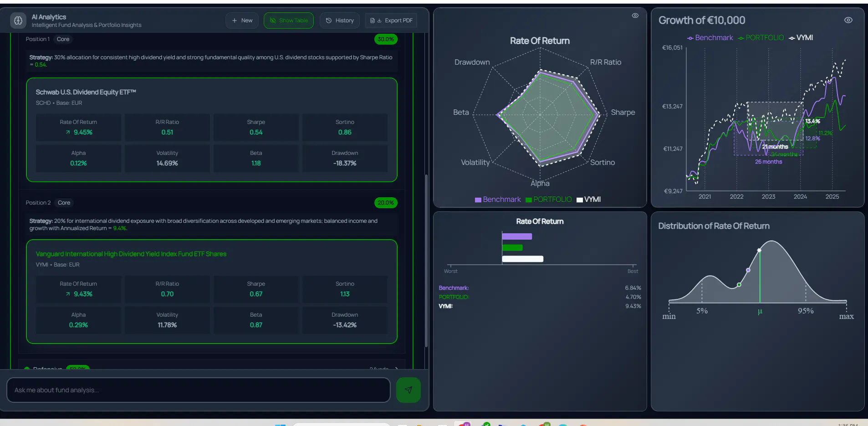868x426 pixels.
Task: Toggle the eye icon on Growth of €10,000 panel
Action: click(x=848, y=20)
